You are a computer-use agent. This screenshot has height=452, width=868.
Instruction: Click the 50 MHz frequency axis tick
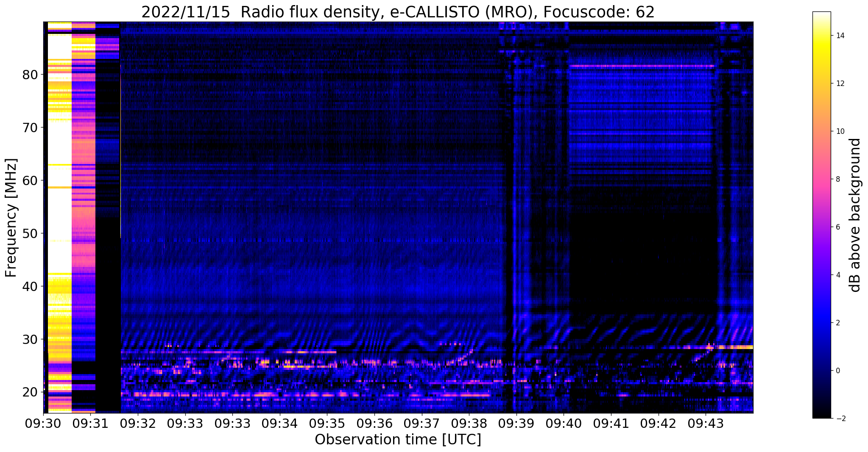coord(30,233)
